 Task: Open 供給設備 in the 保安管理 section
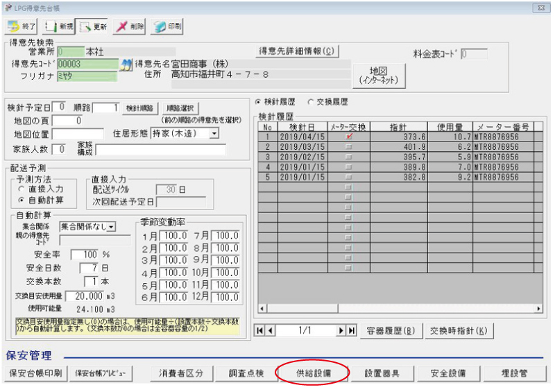pos(313,373)
